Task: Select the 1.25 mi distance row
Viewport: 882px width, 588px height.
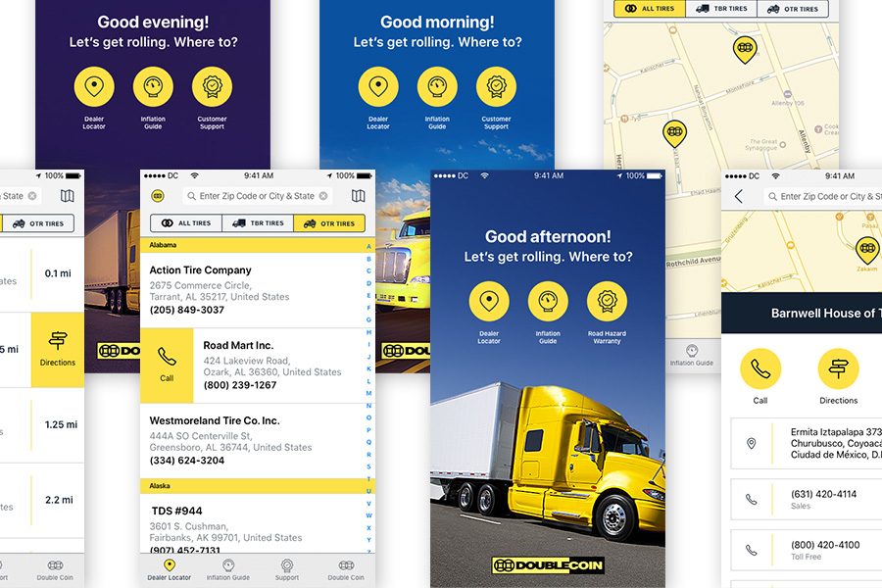Action: click(42, 425)
